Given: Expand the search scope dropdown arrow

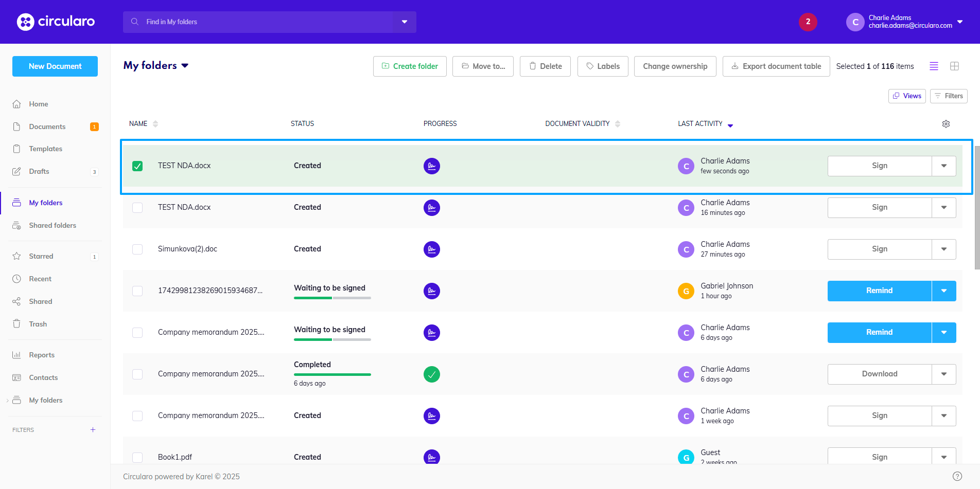Looking at the screenshot, I should 405,22.
